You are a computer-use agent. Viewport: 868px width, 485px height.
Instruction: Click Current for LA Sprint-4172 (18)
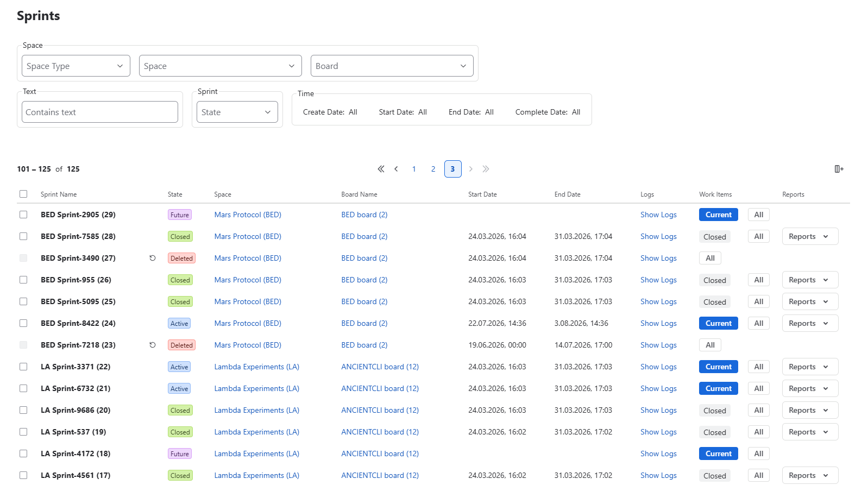(x=719, y=453)
